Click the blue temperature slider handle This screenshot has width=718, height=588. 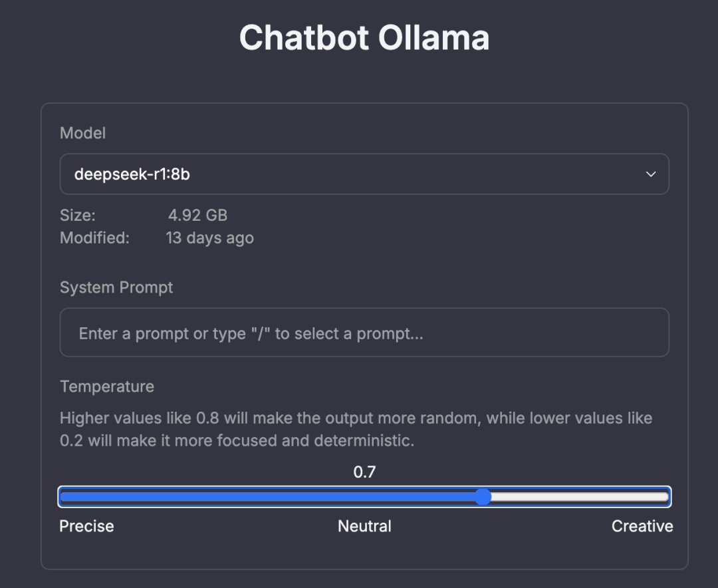coord(483,497)
